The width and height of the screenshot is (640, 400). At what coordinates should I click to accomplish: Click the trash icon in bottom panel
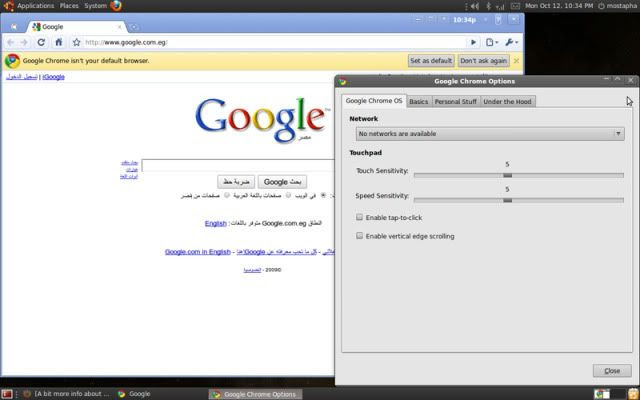(x=633, y=394)
